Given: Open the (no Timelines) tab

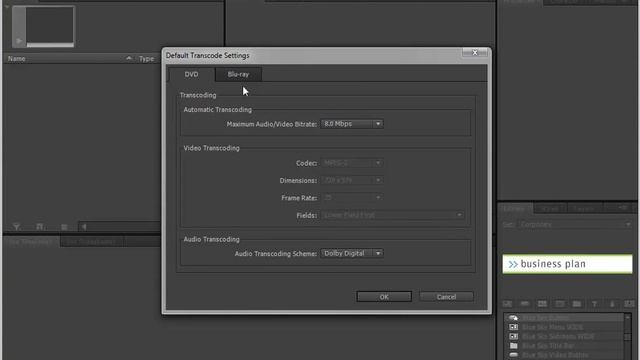Looking at the screenshot, I should 31,242.
